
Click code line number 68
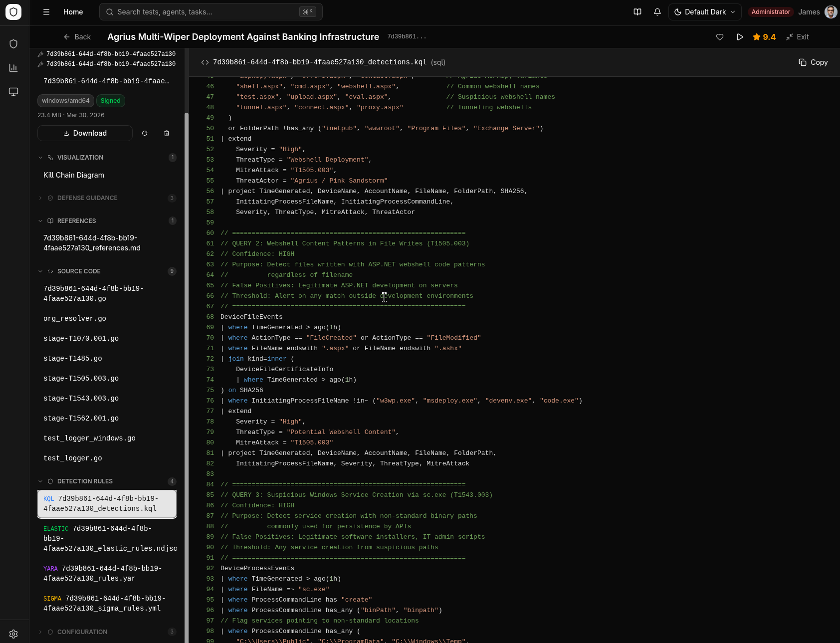210,317
